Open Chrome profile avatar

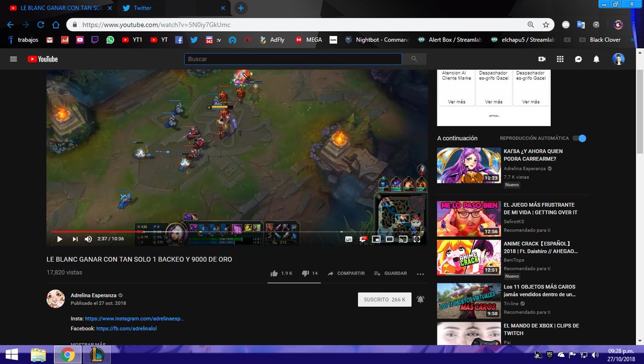point(618,25)
